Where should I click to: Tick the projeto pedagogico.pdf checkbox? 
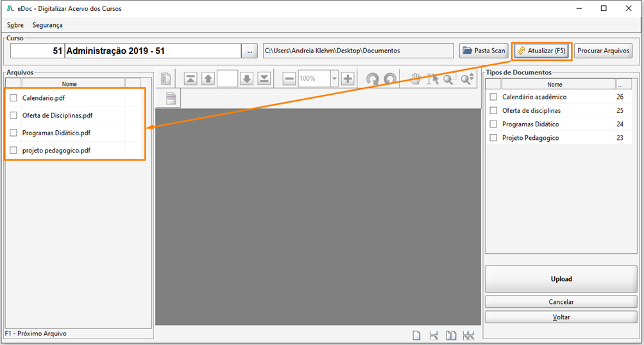pyautogui.click(x=13, y=150)
